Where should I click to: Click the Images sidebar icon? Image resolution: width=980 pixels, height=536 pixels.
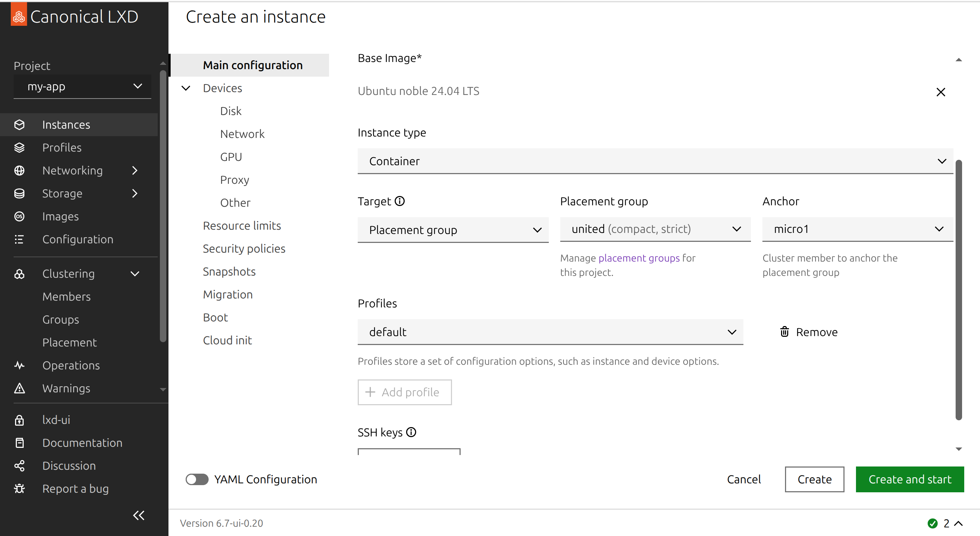pyautogui.click(x=19, y=216)
